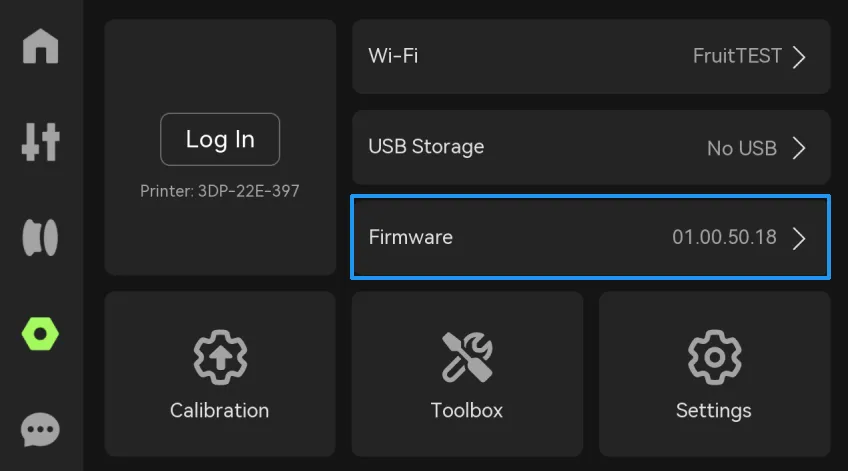Open the filament spool icon
The height and width of the screenshot is (471, 848).
[x=41, y=237]
